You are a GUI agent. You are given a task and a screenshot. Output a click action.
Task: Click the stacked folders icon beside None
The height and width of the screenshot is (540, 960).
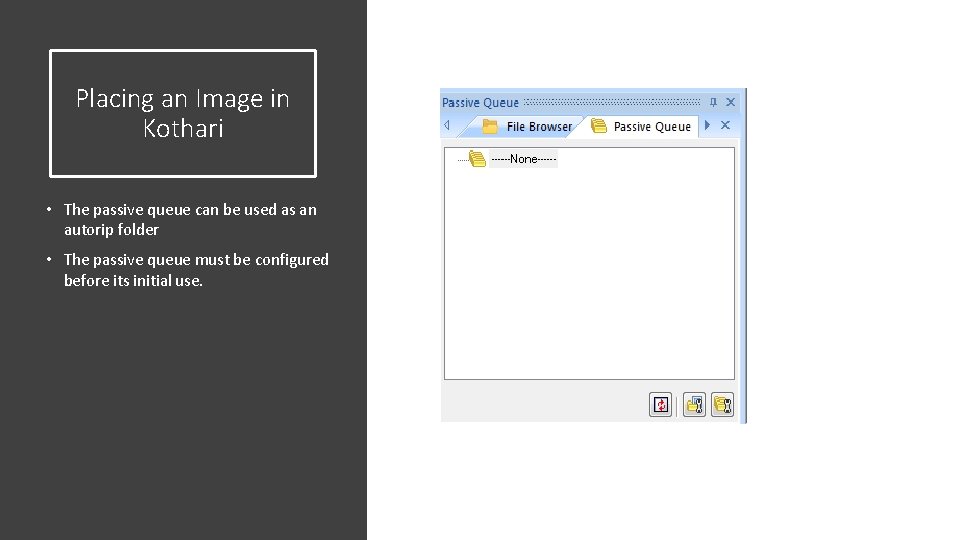coord(477,159)
